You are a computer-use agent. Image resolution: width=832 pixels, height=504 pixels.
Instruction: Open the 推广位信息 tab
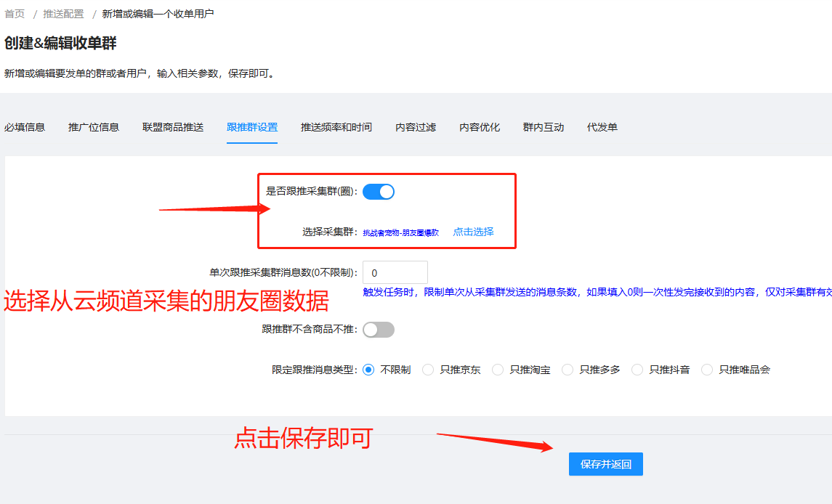click(94, 127)
